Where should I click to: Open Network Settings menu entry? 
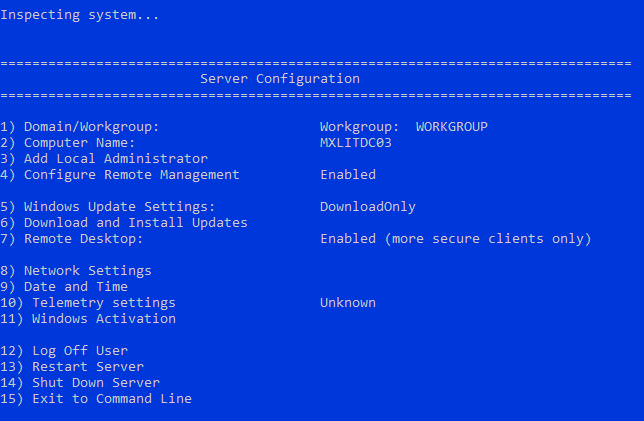(x=76, y=271)
